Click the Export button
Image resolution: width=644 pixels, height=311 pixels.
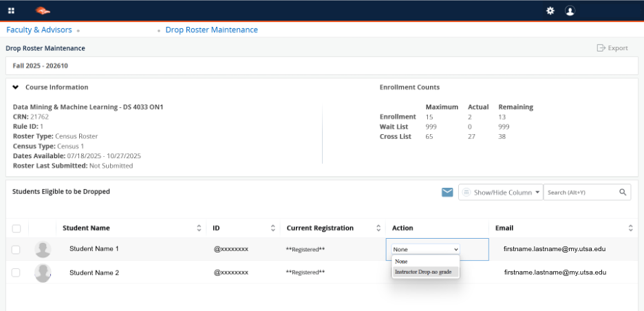612,48
